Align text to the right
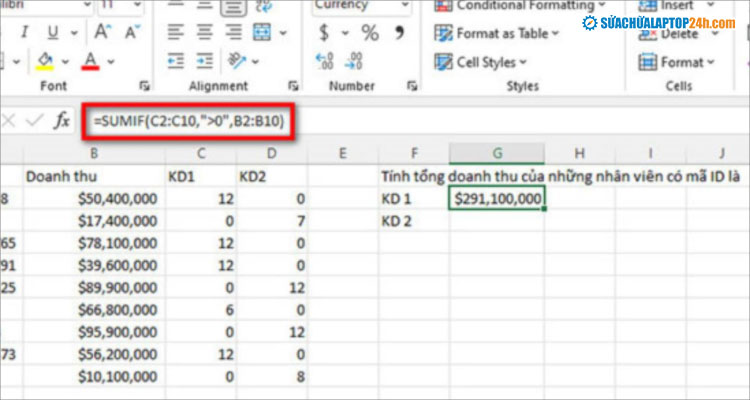The width and height of the screenshot is (750, 400). (233, 33)
